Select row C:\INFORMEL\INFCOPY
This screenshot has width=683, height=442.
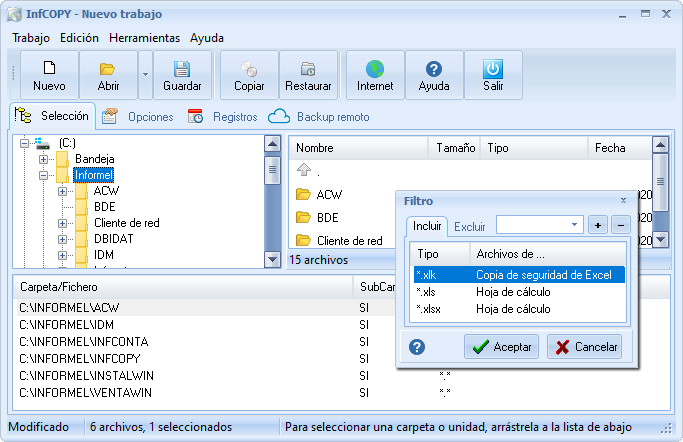tap(205, 358)
